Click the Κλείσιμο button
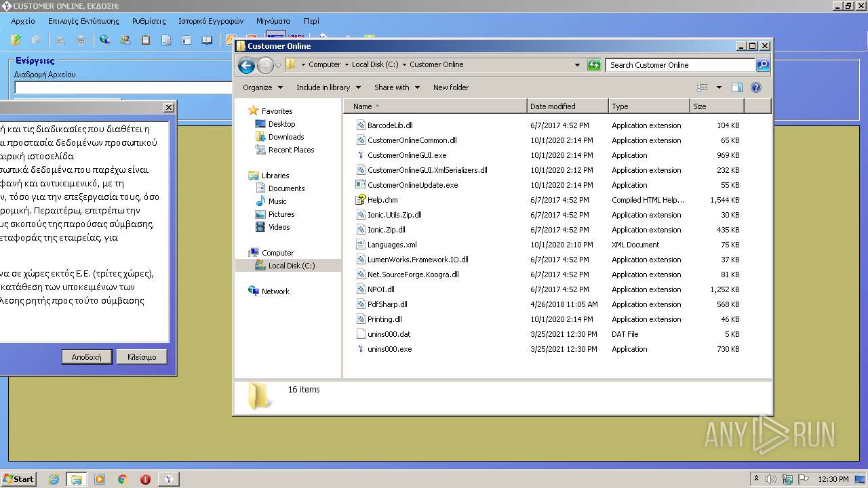 (x=142, y=357)
